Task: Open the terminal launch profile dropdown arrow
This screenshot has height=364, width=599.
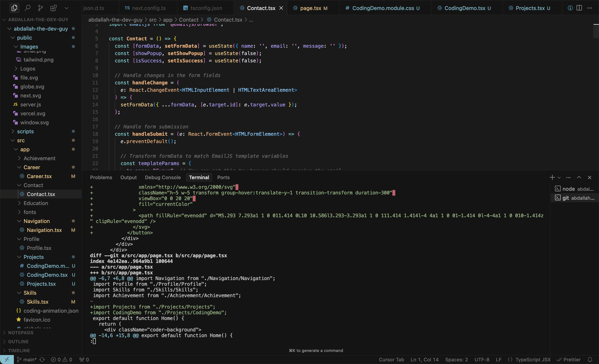Action: coord(559,178)
